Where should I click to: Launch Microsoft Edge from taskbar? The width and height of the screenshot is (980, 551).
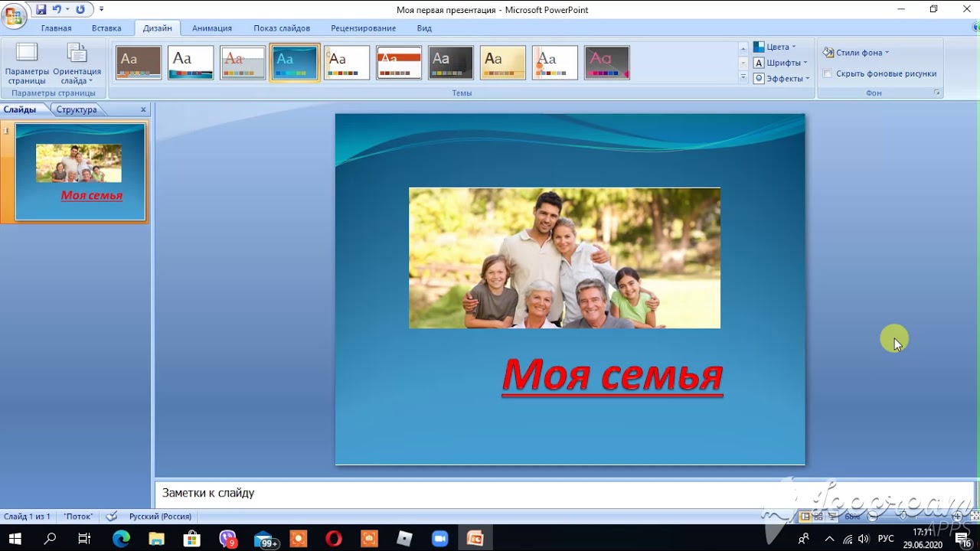point(121,539)
